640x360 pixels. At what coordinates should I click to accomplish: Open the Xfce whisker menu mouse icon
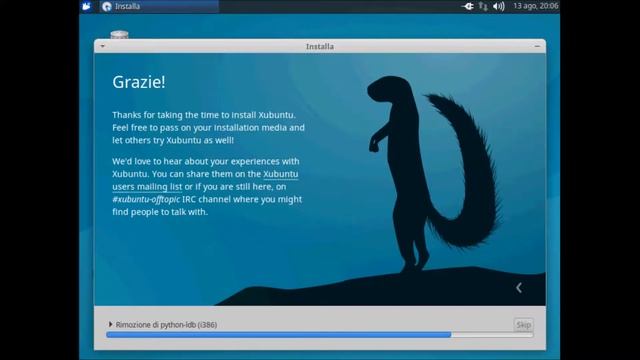(x=87, y=6)
